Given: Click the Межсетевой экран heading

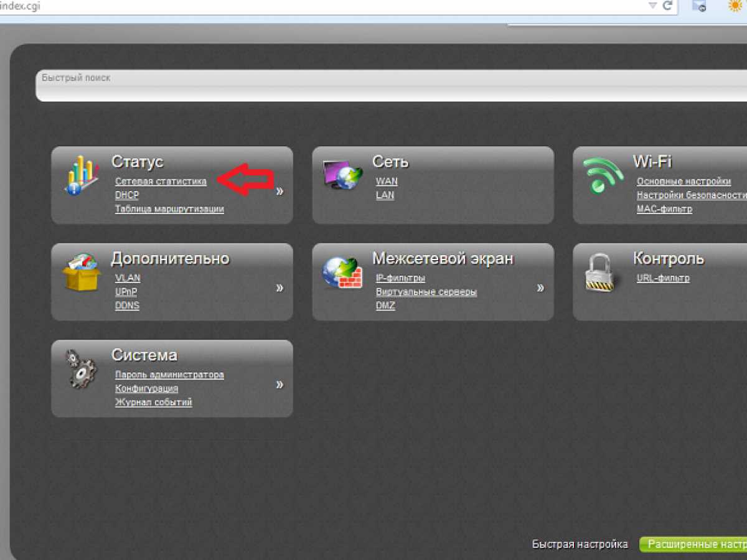Looking at the screenshot, I should click(x=443, y=258).
